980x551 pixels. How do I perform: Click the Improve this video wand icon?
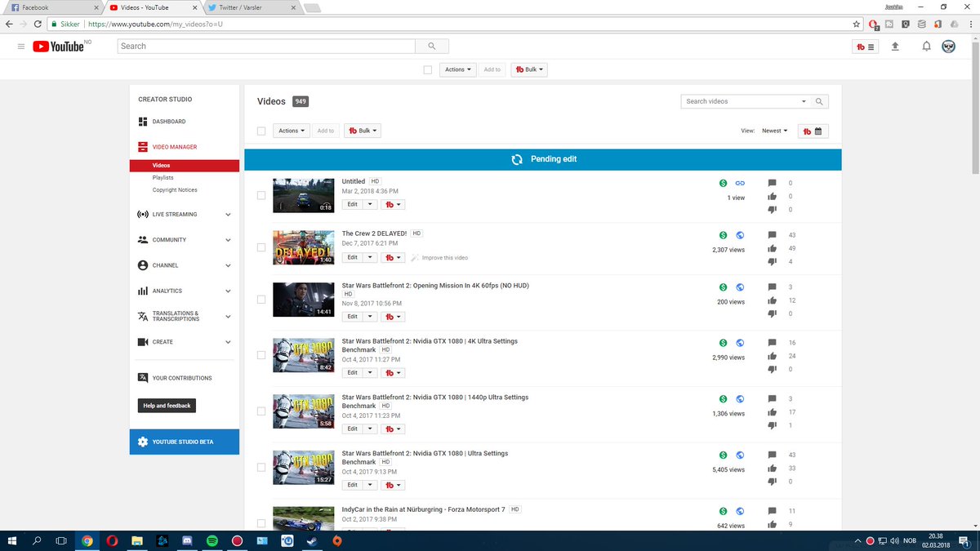click(415, 257)
